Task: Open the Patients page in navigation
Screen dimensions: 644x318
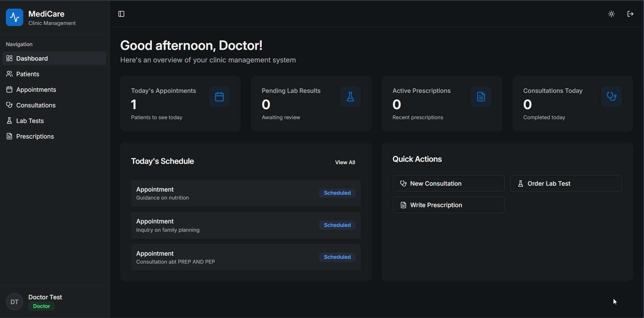Action: point(28,74)
